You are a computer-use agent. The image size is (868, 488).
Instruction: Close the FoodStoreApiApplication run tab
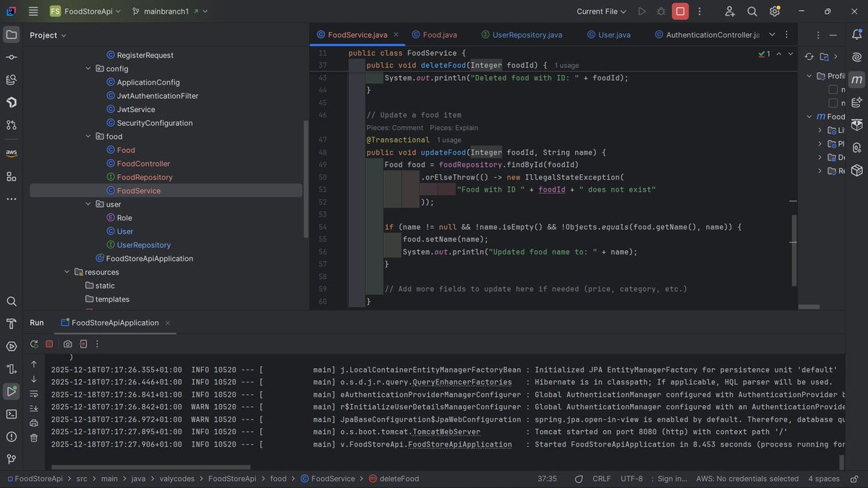[168, 323]
